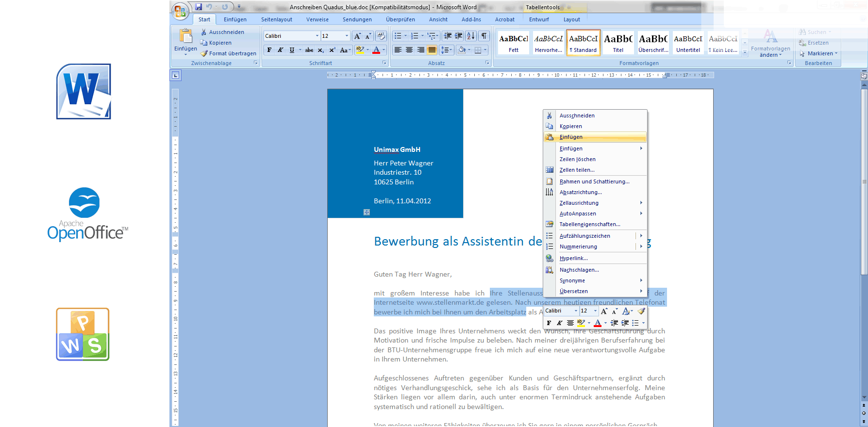Open the table tools Layout tab
This screenshot has width=868, height=427.
click(x=571, y=19)
